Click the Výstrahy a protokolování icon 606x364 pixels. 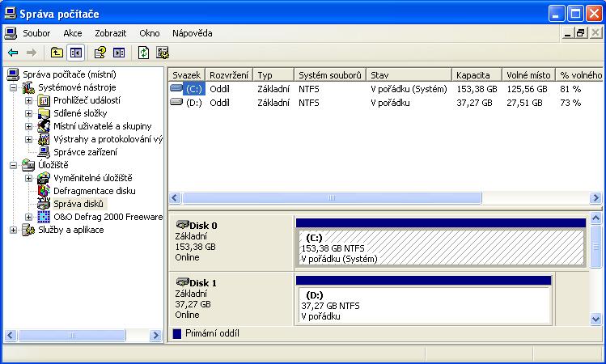tap(44, 139)
